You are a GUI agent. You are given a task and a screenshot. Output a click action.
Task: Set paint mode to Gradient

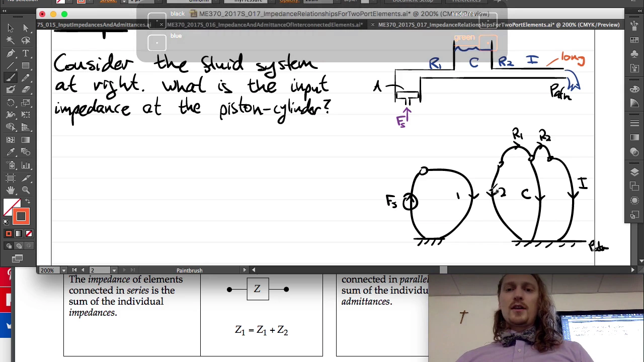(19, 234)
